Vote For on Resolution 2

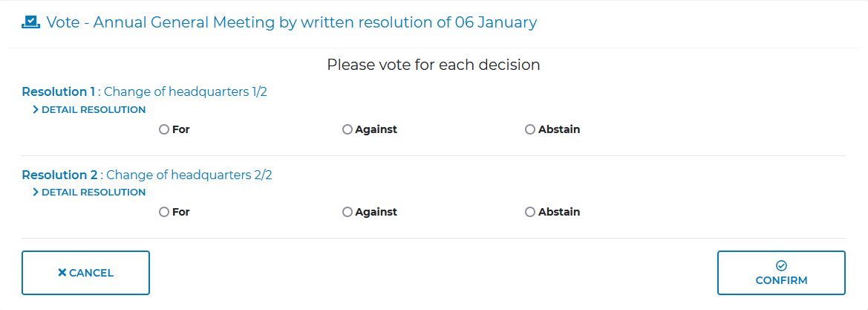pyautogui.click(x=164, y=212)
